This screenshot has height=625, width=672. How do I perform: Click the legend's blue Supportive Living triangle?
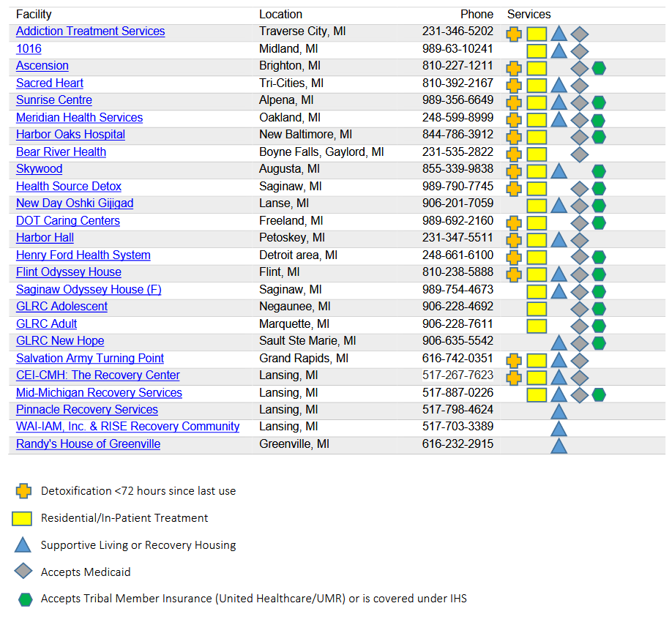[x=23, y=545]
